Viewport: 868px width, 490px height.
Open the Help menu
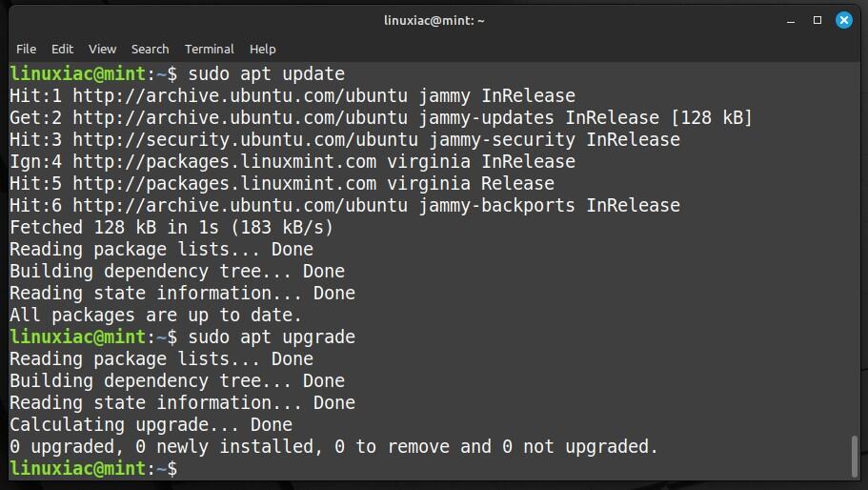point(262,50)
